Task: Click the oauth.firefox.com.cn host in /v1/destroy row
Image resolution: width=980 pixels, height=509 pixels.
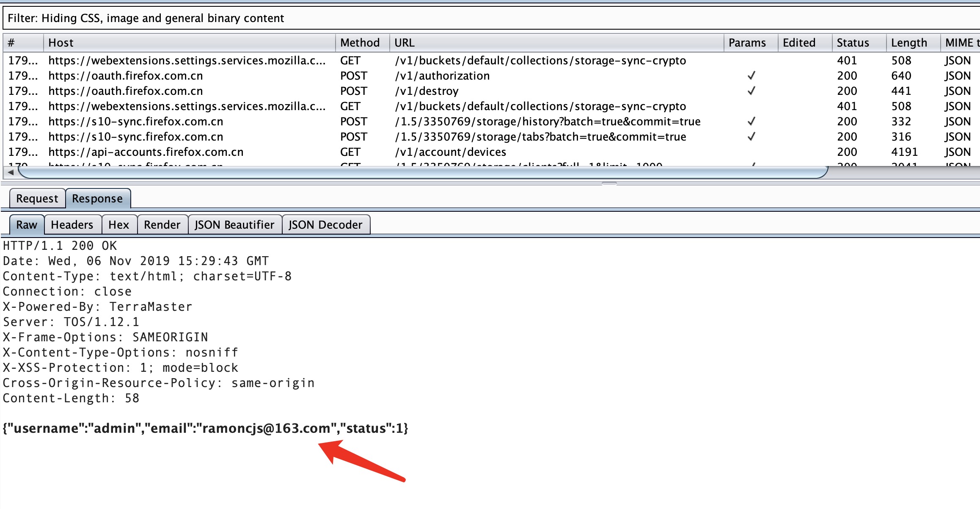Action: [x=126, y=91]
